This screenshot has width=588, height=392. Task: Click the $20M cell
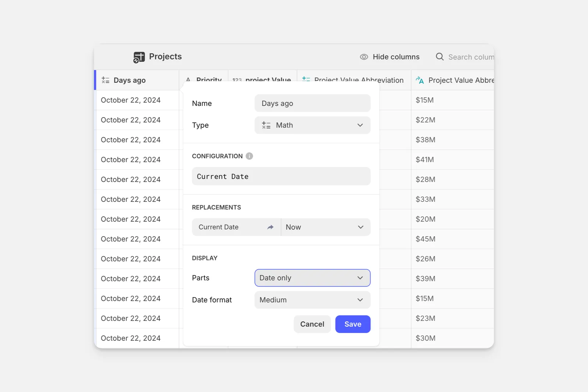point(452,219)
